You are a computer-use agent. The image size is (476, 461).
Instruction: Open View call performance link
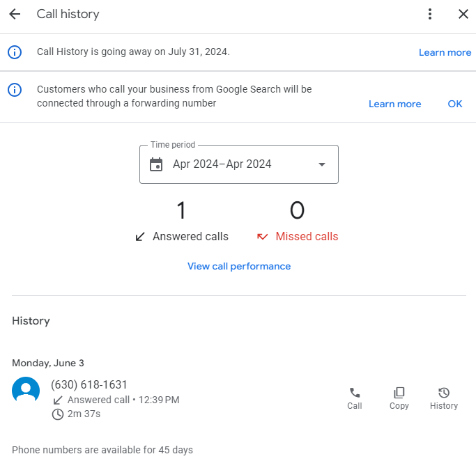coord(239,266)
